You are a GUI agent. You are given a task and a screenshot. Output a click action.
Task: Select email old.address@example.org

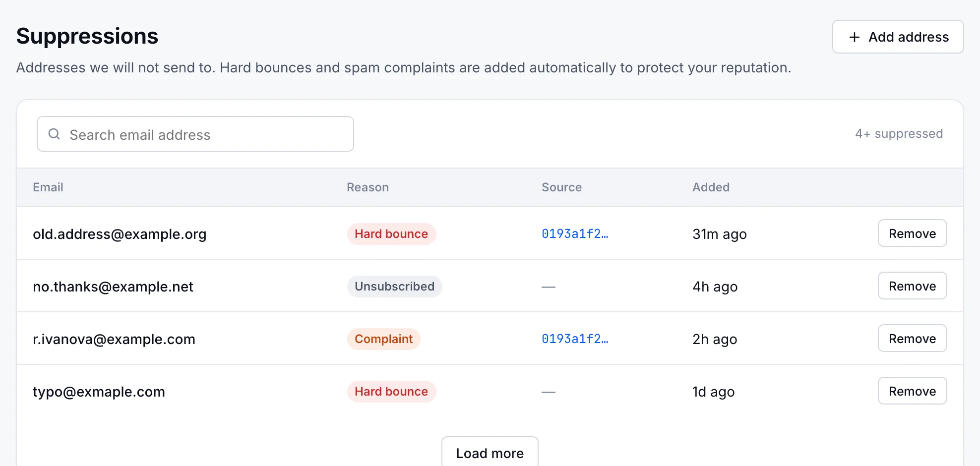click(120, 234)
